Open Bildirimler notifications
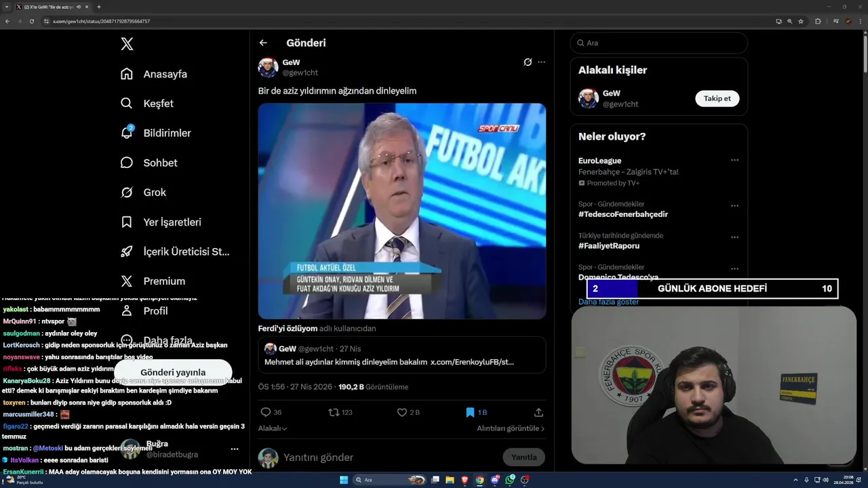This screenshot has height=488, width=868. coord(156,133)
